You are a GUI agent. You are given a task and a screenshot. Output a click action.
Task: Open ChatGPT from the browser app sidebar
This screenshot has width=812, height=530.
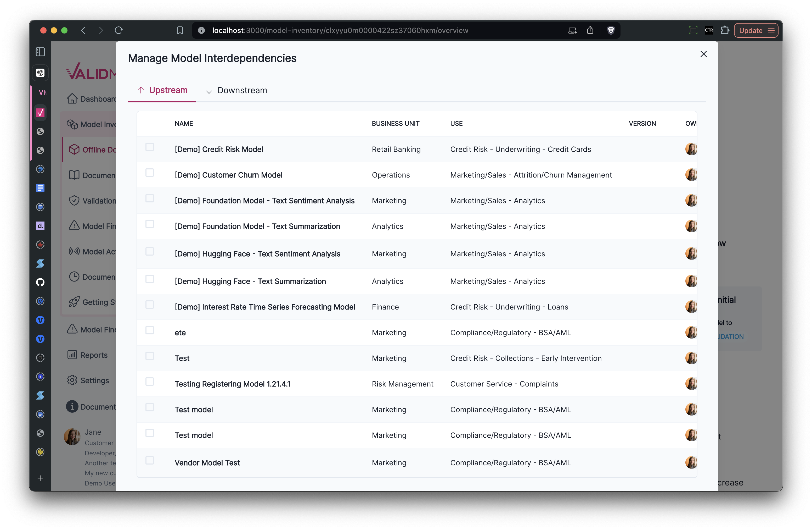pos(40,73)
